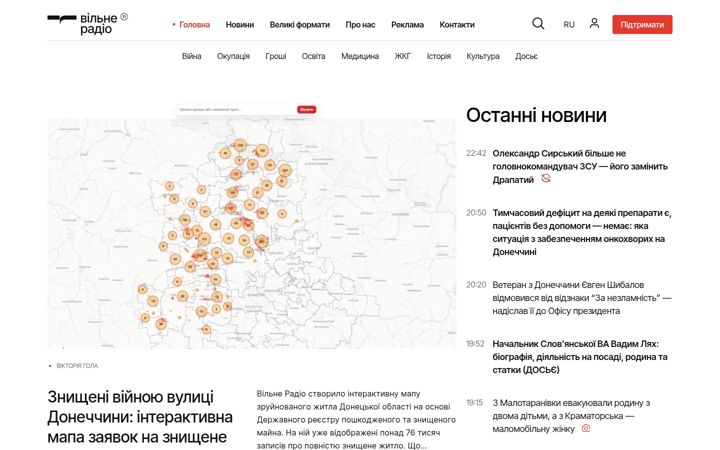Click the 20:20 news timestamp
This screenshot has width=720, height=450.
coord(476,285)
